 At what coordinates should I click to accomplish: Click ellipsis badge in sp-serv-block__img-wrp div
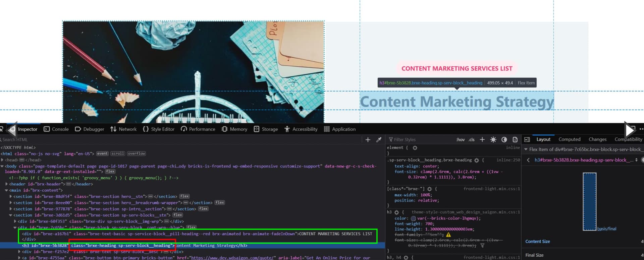(x=166, y=221)
